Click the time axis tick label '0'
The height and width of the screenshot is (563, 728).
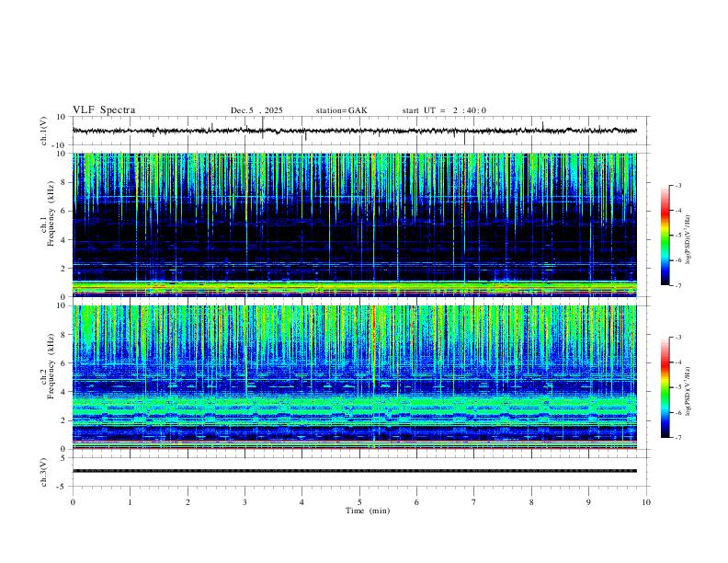click(73, 502)
